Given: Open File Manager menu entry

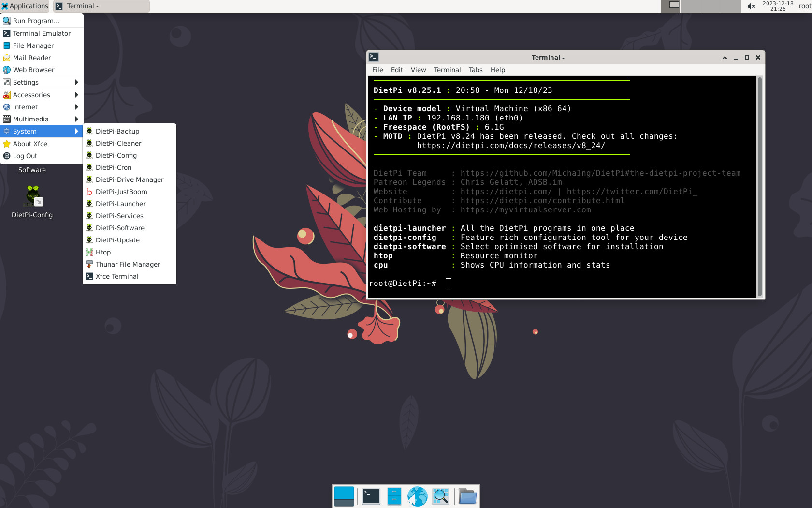Looking at the screenshot, I should point(42,45).
